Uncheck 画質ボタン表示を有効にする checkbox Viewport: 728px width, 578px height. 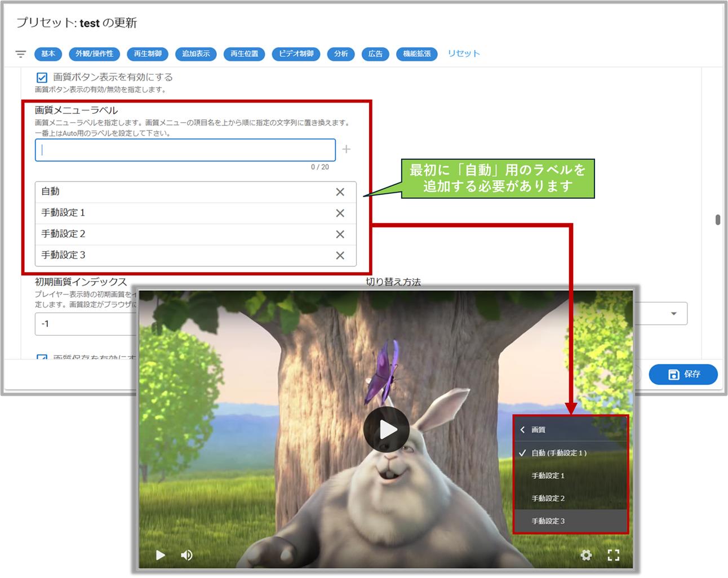(42, 77)
